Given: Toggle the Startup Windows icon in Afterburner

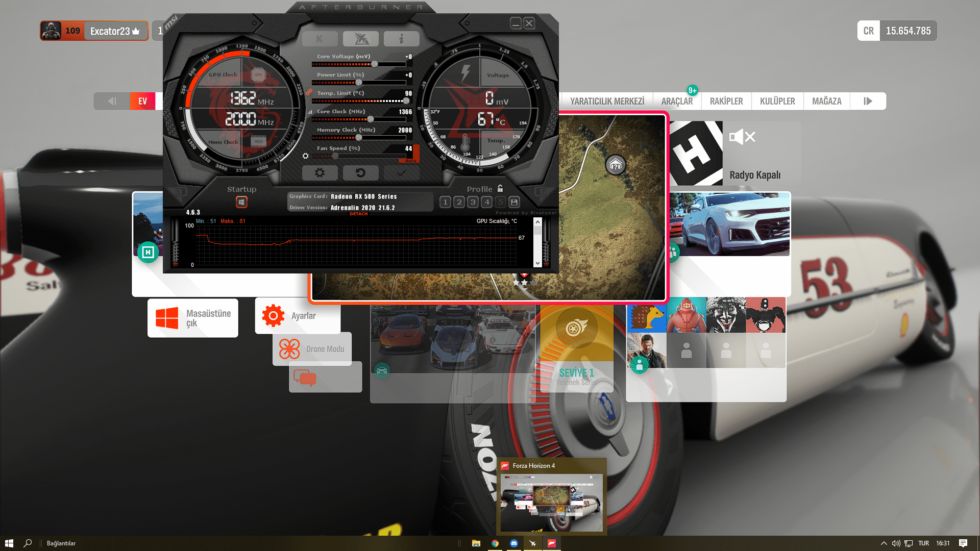Looking at the screenshot, I should (241, 203).
